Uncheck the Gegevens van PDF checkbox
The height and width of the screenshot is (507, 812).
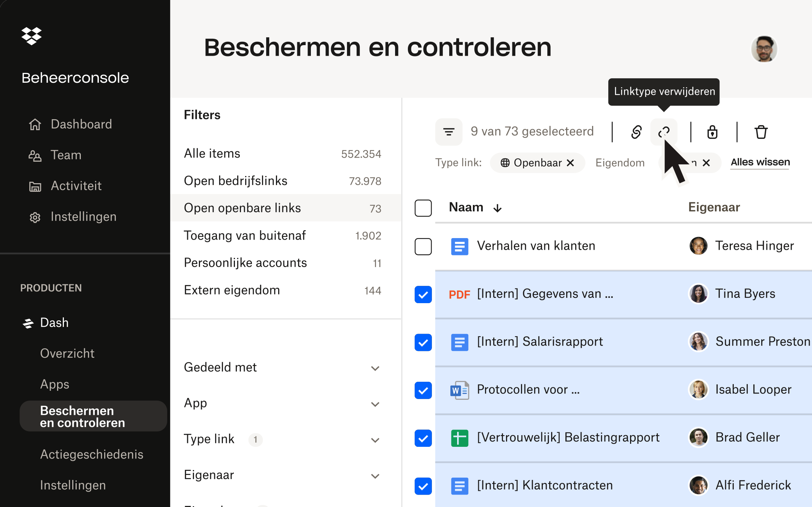[423, 294]
